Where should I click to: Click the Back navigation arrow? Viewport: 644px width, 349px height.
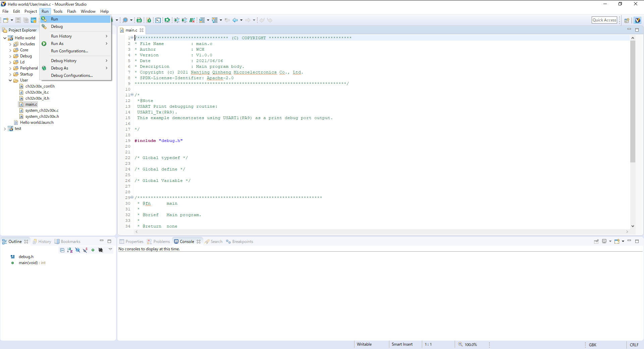pos(235,20)
